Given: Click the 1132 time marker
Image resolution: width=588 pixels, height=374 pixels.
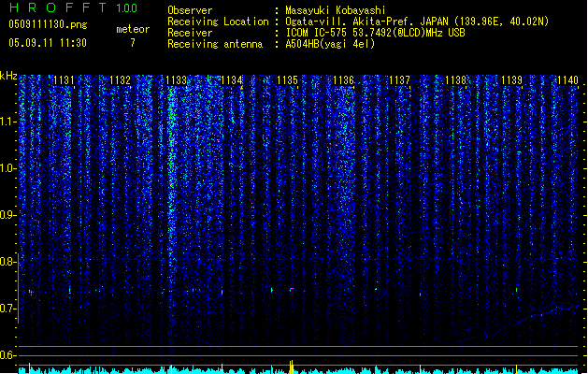Looking at the screenshot, I should click(120, 80).
